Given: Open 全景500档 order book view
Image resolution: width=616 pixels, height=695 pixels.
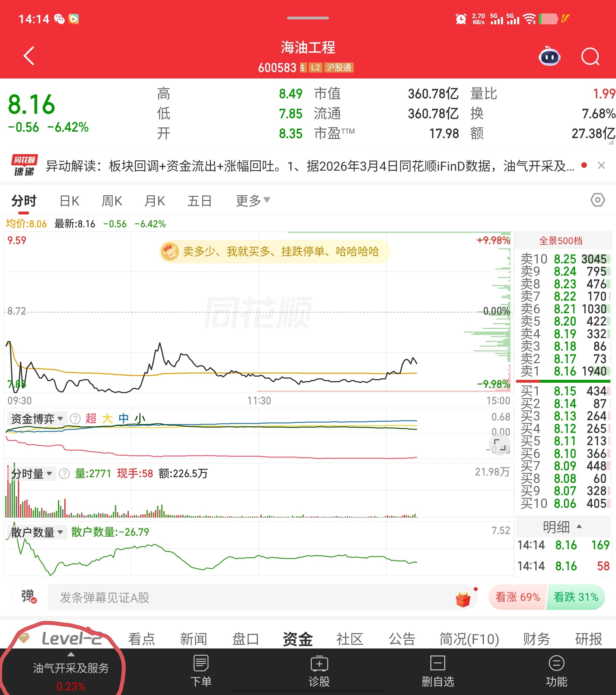Looking at the screenshot, I should point(561,241).
